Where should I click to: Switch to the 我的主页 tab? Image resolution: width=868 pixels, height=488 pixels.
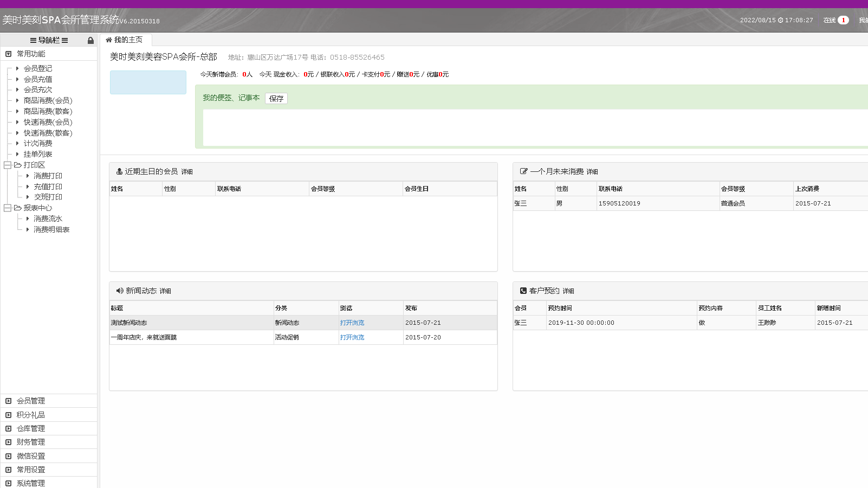128,40
